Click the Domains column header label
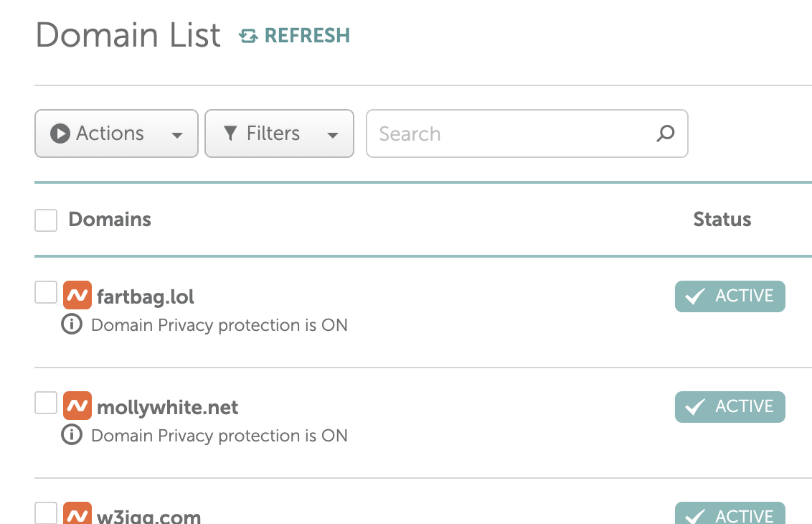This screenshot has width=812, height=524. (x=110, y=220)
